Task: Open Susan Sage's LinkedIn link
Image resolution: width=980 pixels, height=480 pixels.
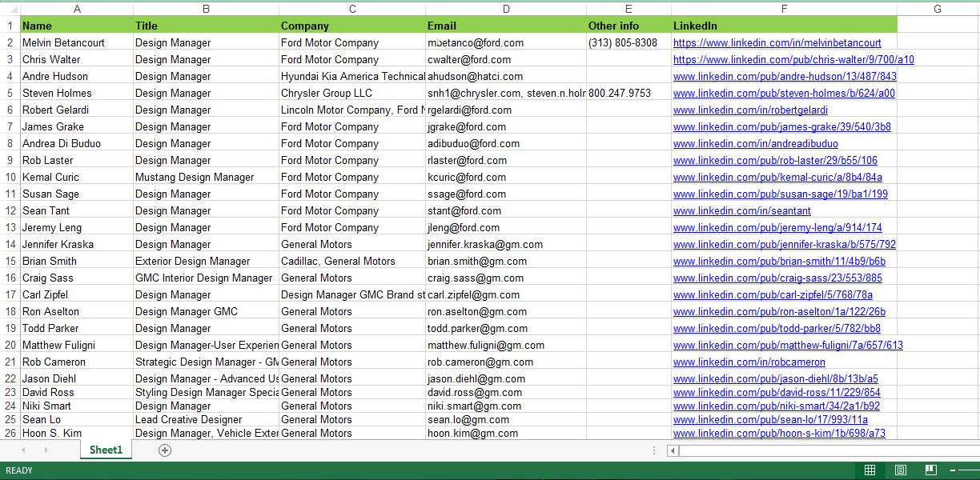Action: pos(781,194)
